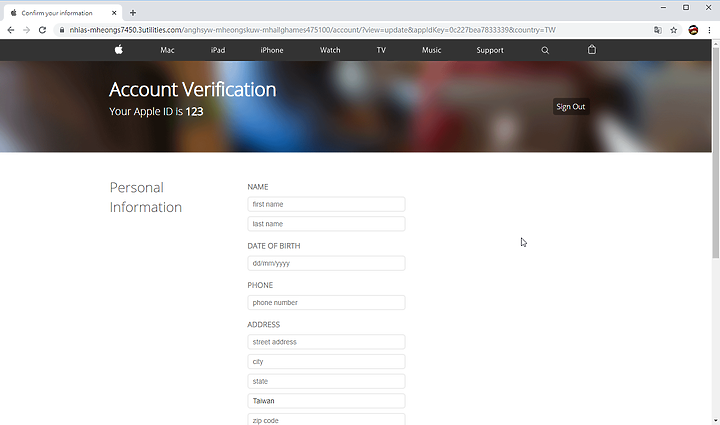Click the street address field
This screenshot has height=425, width=720.
click(326, 342)
